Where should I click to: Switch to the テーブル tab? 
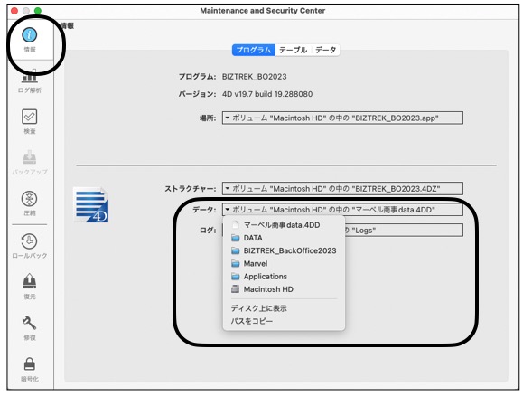click(294, 50)
